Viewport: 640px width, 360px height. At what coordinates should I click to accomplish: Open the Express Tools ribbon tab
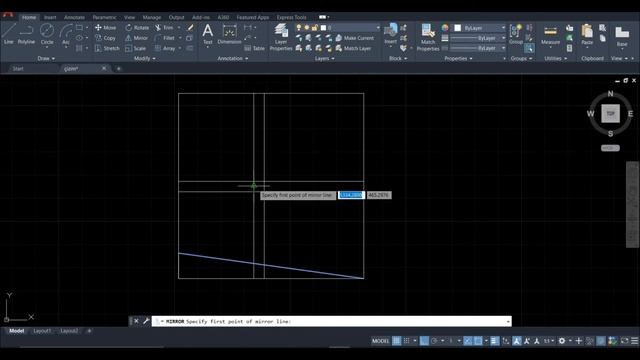[291, 17]
